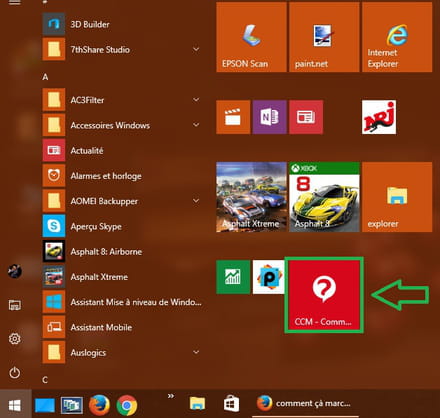The image size is (440, 418).
Task: Expand the Auslogics folder chevron
Action: [x=196, y=352]
